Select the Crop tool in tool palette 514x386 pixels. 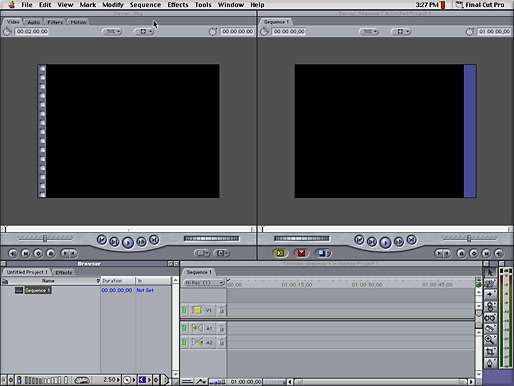[x=490, y=351]
